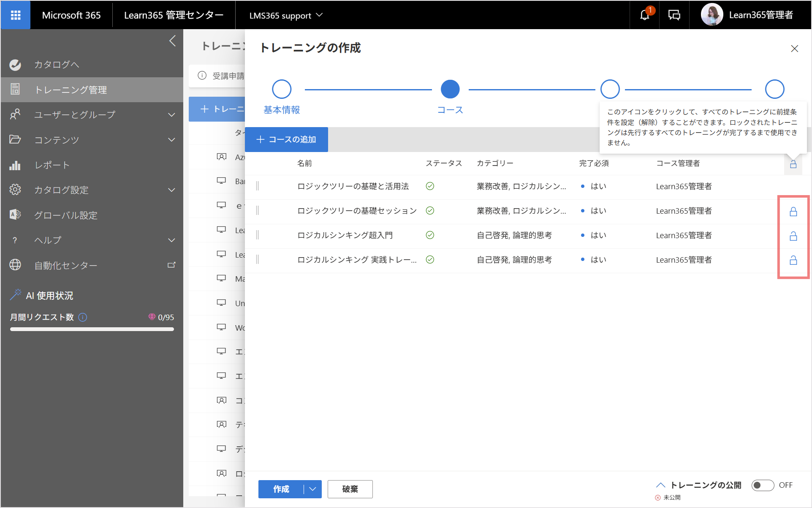
Task: Click the ユーザーとグループ sidebar icon
Action: click(15, 114)
